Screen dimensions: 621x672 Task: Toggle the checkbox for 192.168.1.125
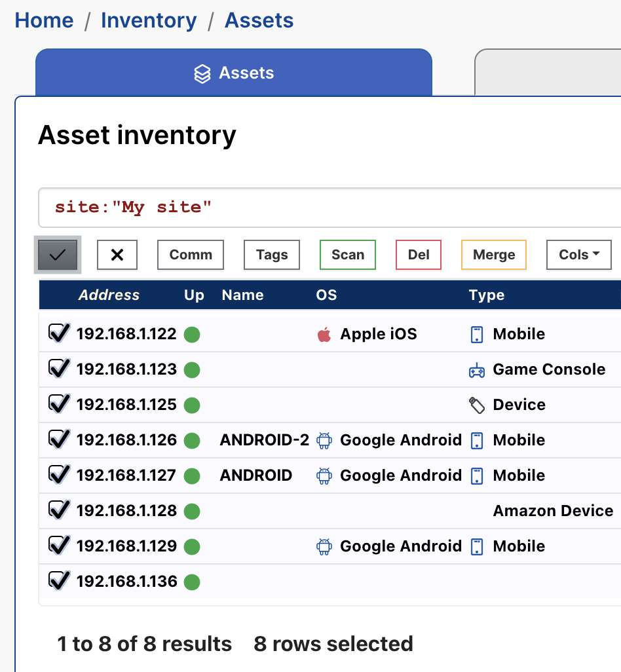[59, 404]
